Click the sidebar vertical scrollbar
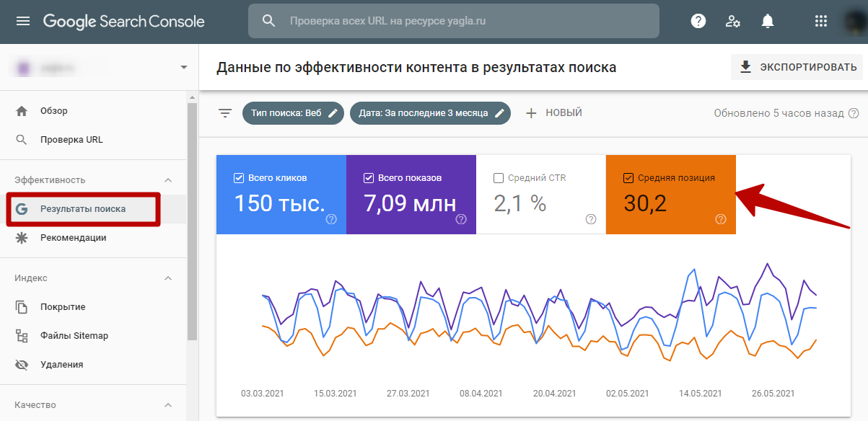This screenshot has height=421, width=868. tap(191, 216)
